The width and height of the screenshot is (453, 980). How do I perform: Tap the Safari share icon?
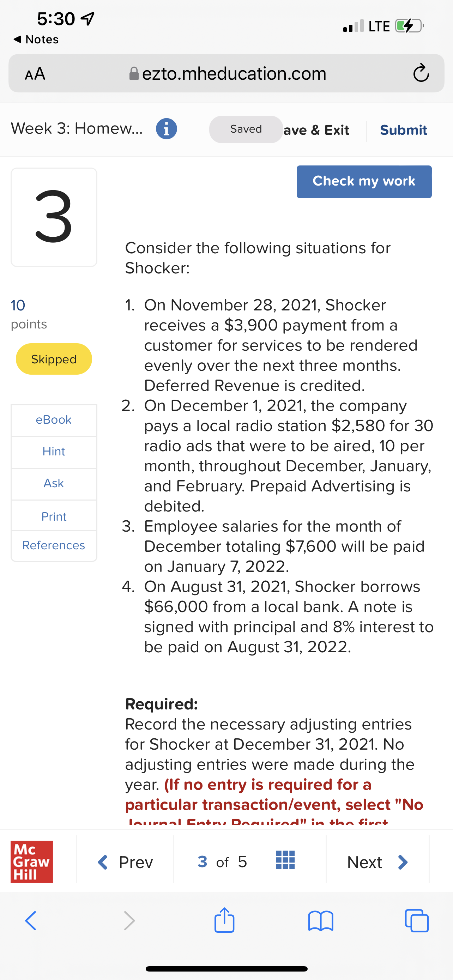point(224,921)
